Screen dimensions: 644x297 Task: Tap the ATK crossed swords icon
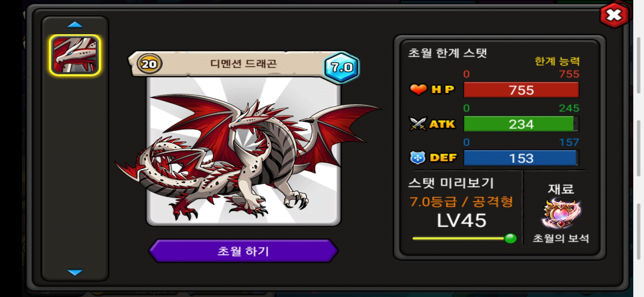pos(418,124)
